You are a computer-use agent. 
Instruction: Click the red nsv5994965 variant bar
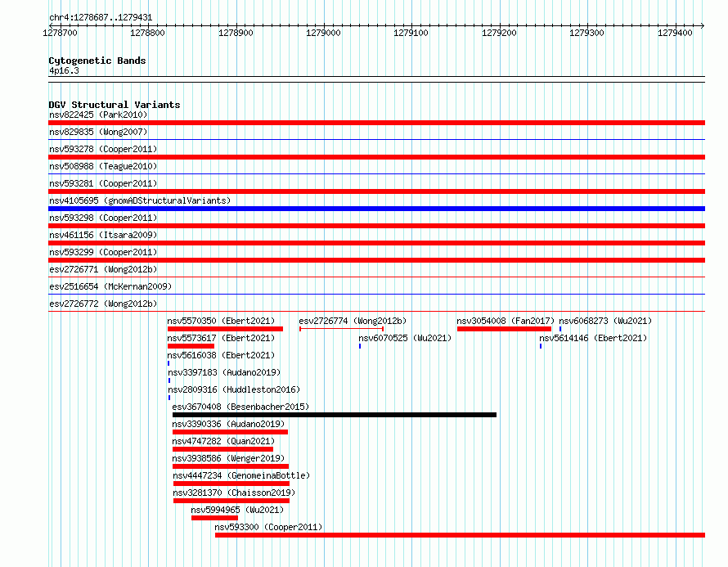[214, 518]
